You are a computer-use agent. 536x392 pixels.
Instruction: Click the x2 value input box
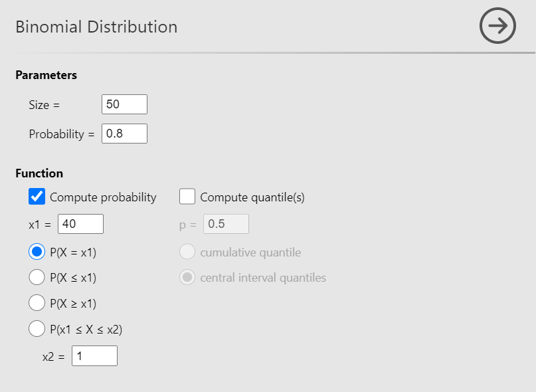94,356
